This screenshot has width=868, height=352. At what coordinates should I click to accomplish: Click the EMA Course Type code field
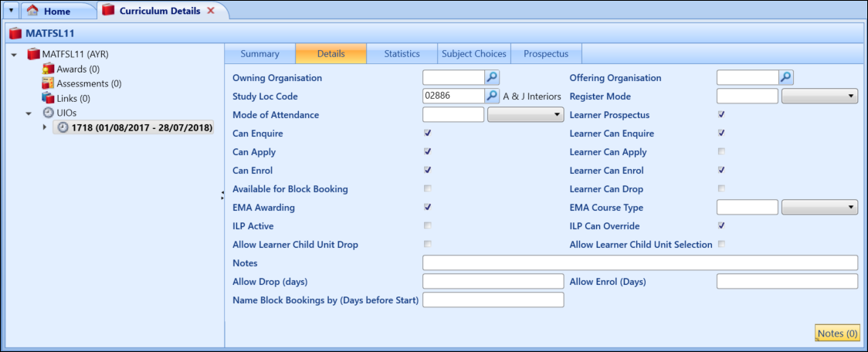748,208
